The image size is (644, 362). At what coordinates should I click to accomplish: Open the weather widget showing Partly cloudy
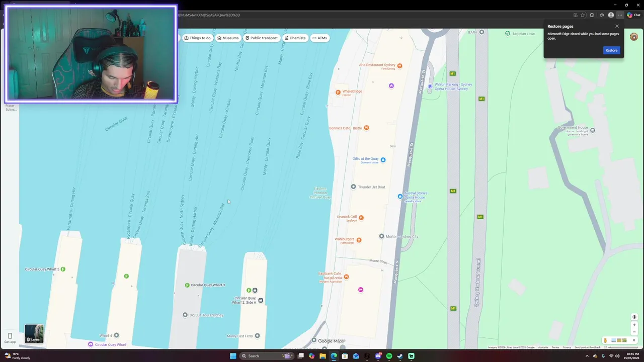click(18, 356)
